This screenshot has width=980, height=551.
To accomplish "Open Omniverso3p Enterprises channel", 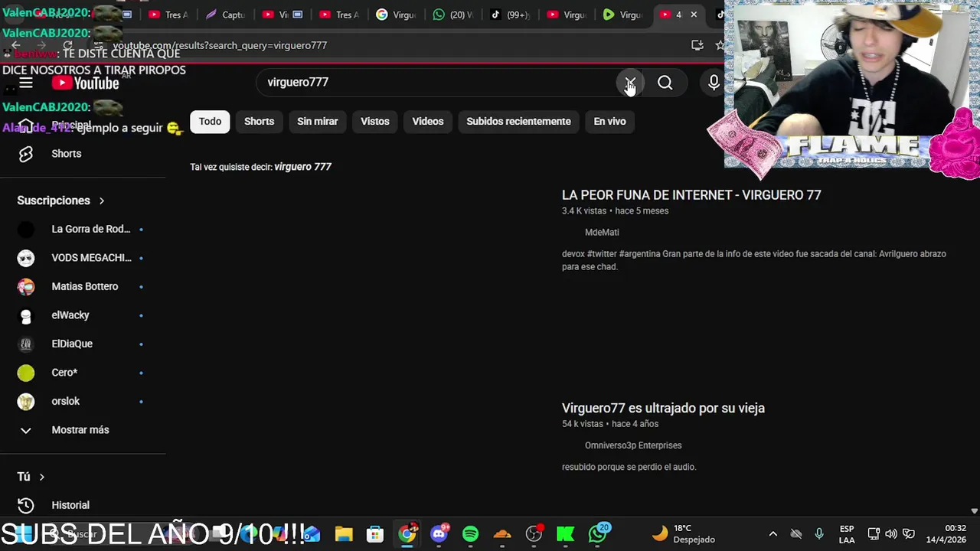I will tap(633, 445).
